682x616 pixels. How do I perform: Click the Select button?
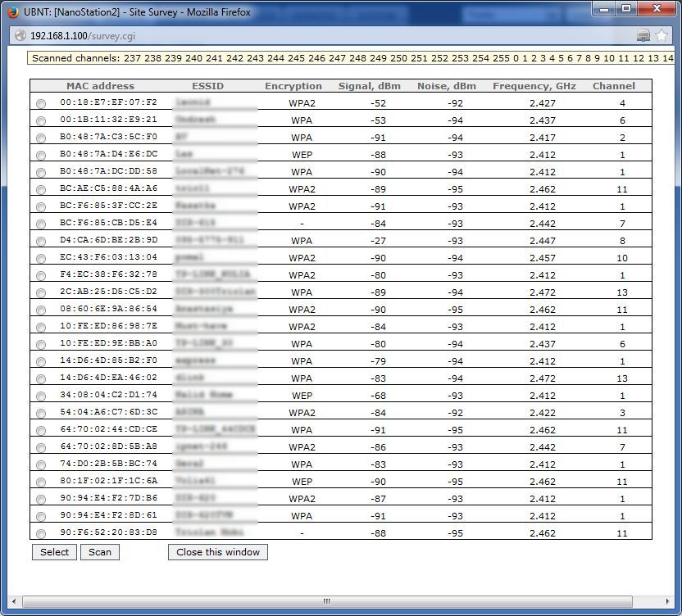54,552
